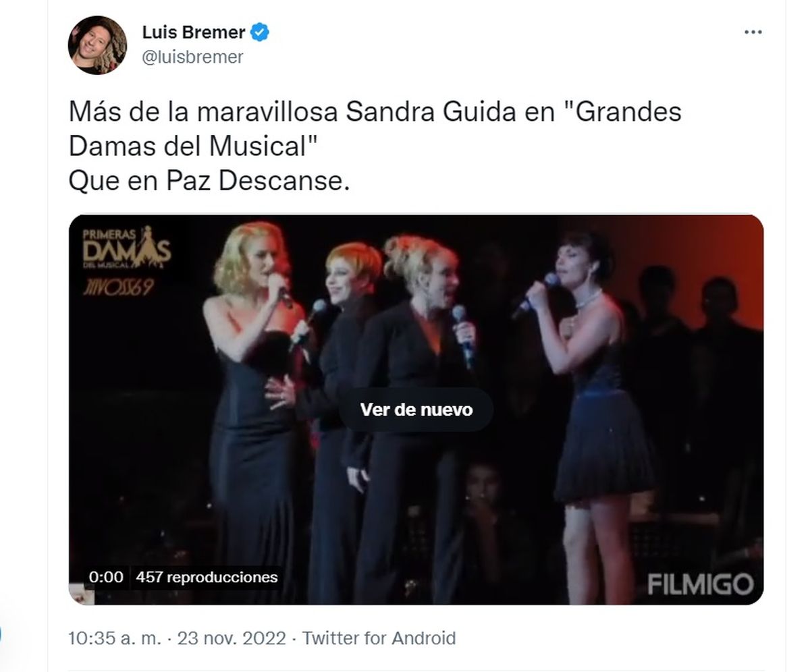Click the 23 nov. 2022 date
810x672 pixels.
tap(232, 638)
